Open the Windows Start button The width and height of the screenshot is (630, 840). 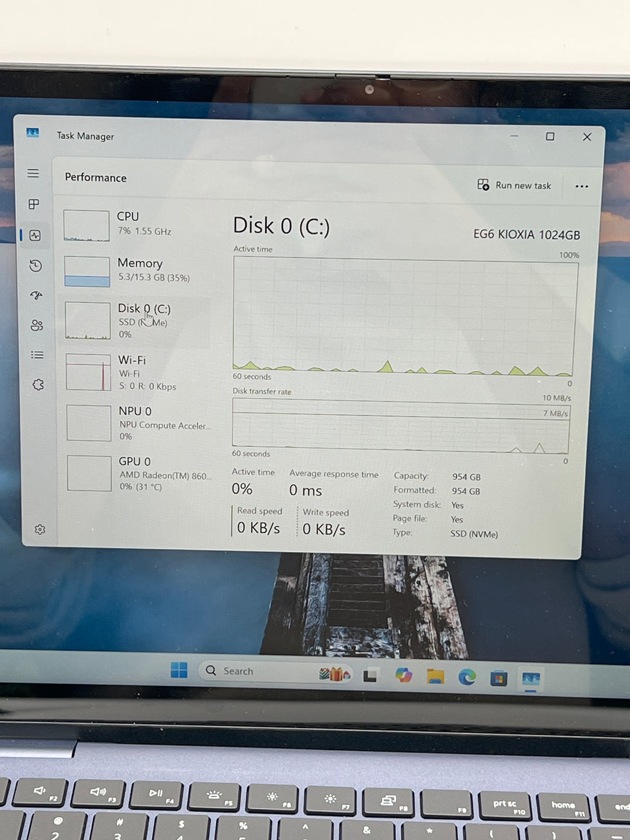pos(179,670)
